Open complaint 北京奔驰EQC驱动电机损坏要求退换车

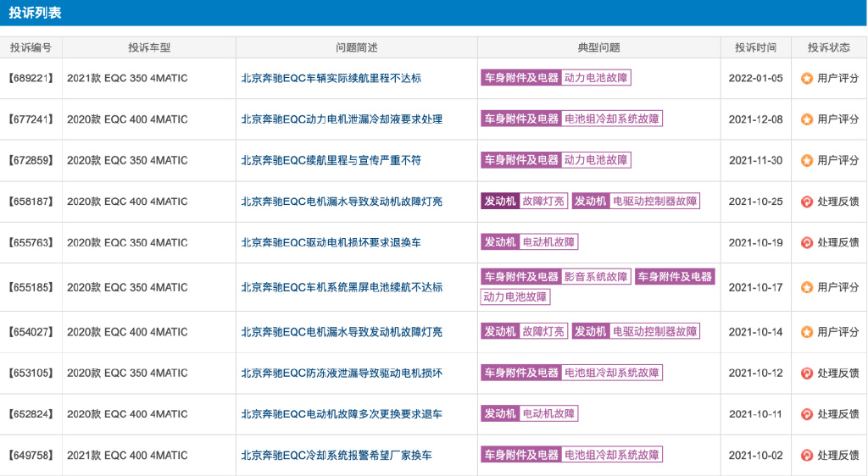tap(331, 243)
